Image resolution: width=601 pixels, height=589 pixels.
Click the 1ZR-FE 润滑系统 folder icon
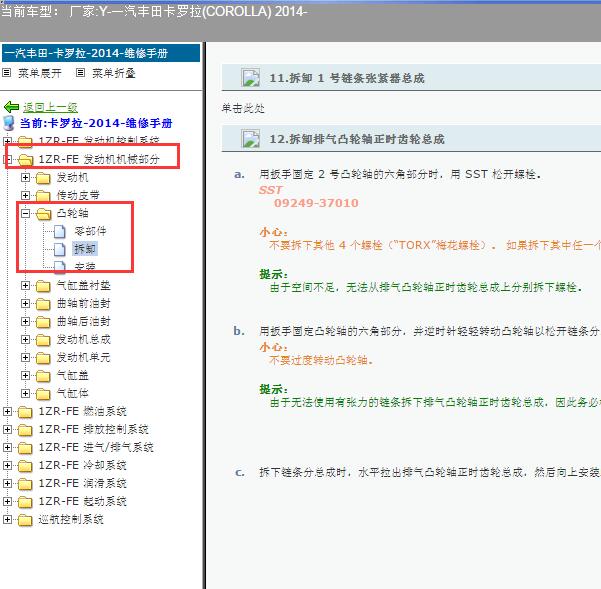[25, 484]
